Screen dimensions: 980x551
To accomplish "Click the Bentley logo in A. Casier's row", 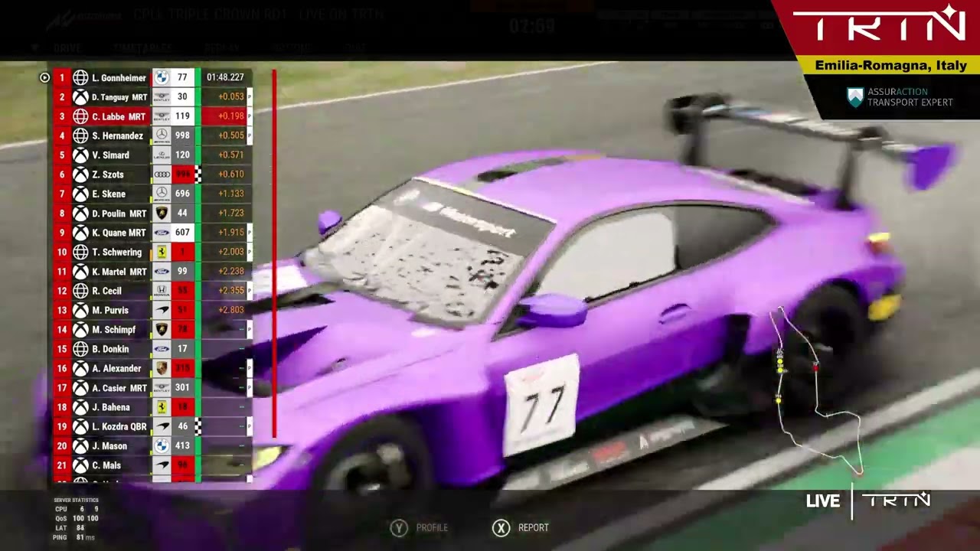I will [162, 388].
